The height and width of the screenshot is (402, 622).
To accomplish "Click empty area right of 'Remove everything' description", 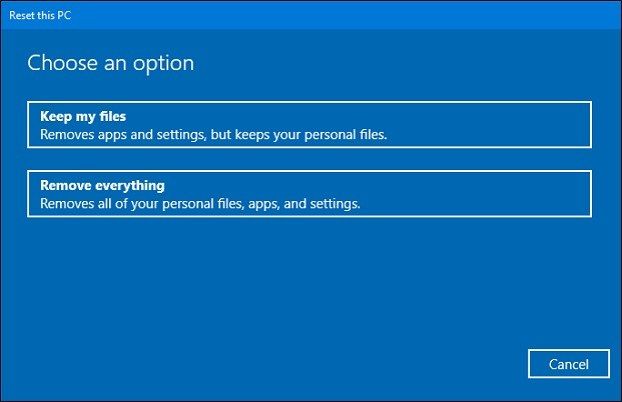I will pos(476,204).
